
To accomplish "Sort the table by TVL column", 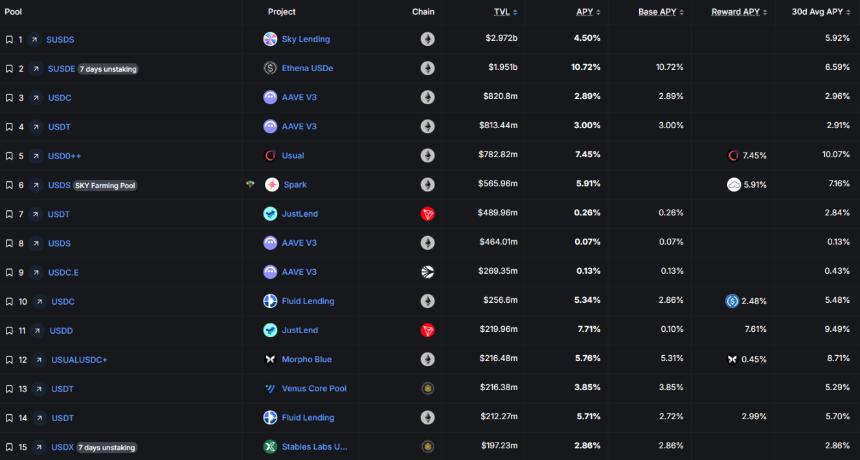I will point(502,12).
